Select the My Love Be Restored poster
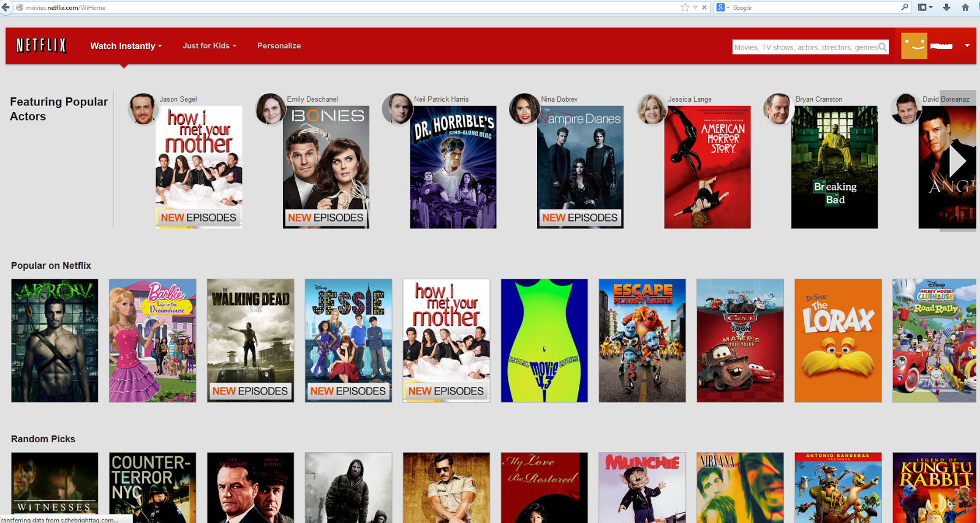Screen dimensions: 980x523 click(545, 487)
